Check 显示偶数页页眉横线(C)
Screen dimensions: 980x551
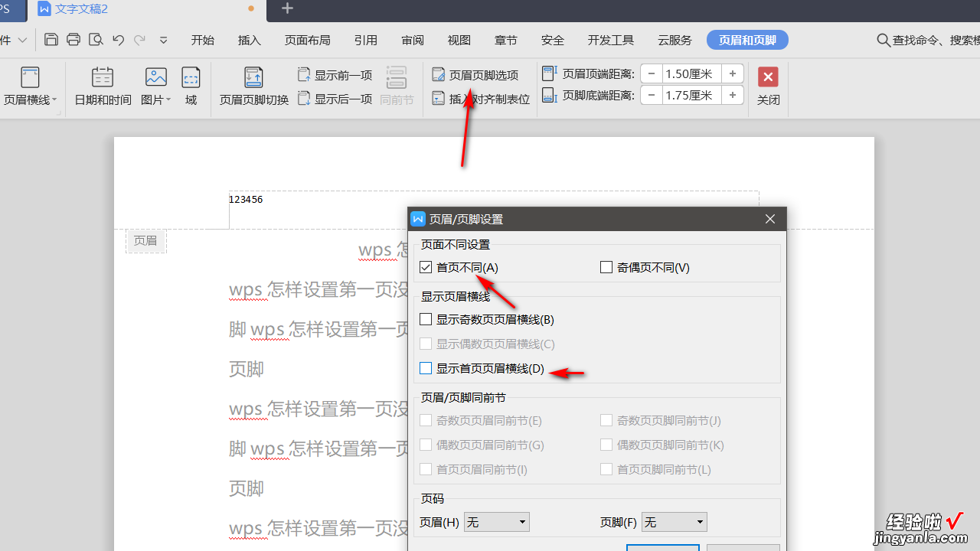click(426, 344)
